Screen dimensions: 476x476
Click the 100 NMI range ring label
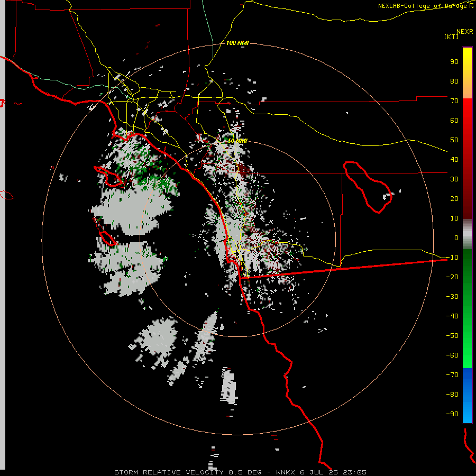[x=237, y=43]
